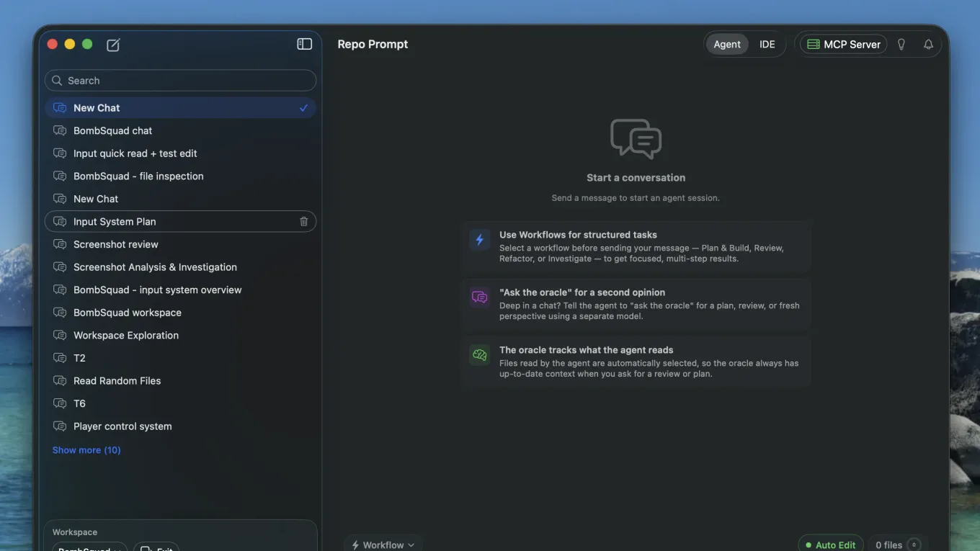The image size is (980, 551).
Task: Open the T6 chat
Action: click(180, 403)
